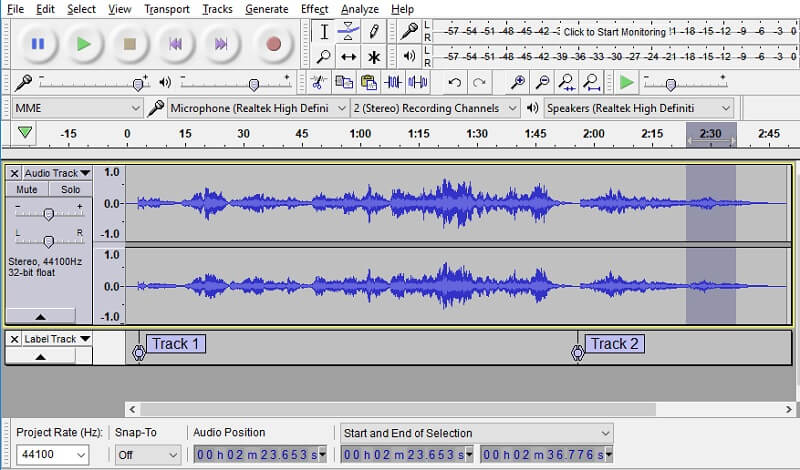Viewport: 800px width, 470px height.
Task: Click the Track 2 label
Action: (x=614, y=344)
